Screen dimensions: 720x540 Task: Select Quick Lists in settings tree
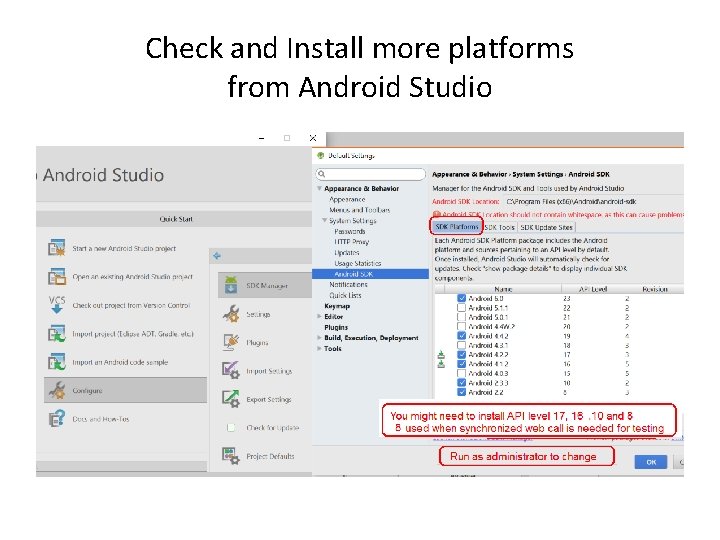coord(345,295)
